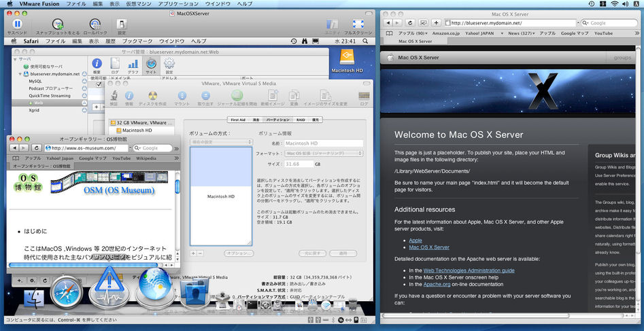644x331 pixels.
Task: Collapse blueserver.mydomain.net tree node
Action: coord(20,74)
